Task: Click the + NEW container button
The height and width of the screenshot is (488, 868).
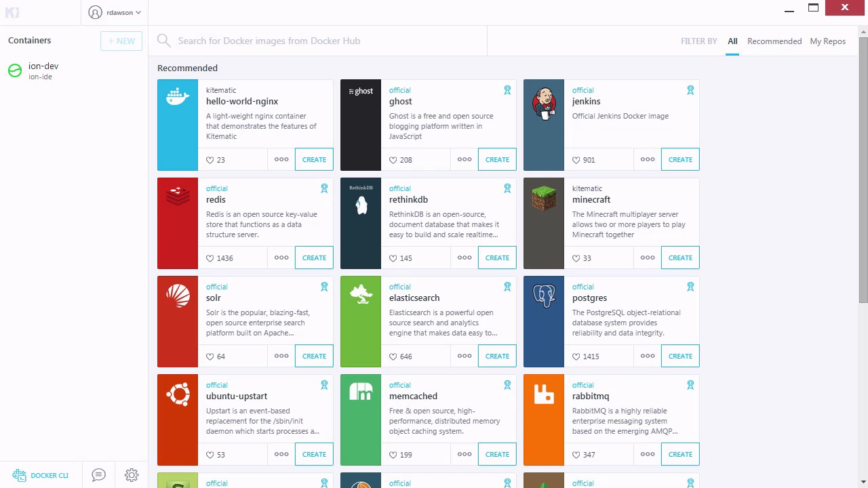Action: click(121, 41)
